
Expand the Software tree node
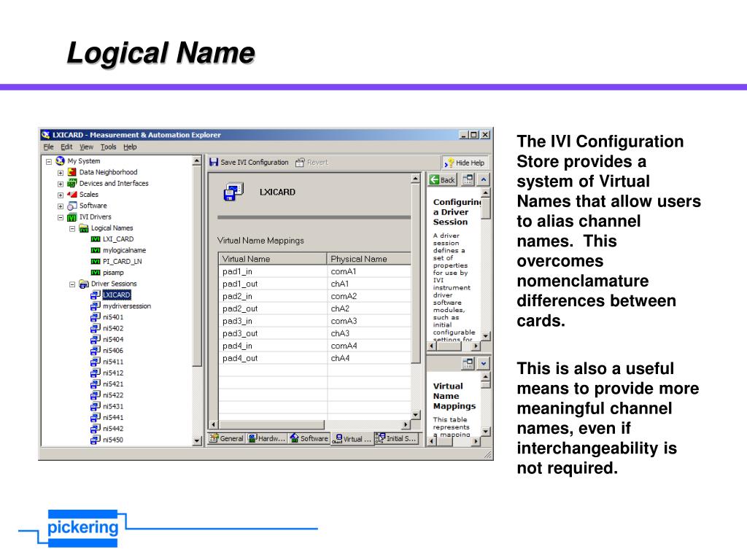tap(61, 206)
